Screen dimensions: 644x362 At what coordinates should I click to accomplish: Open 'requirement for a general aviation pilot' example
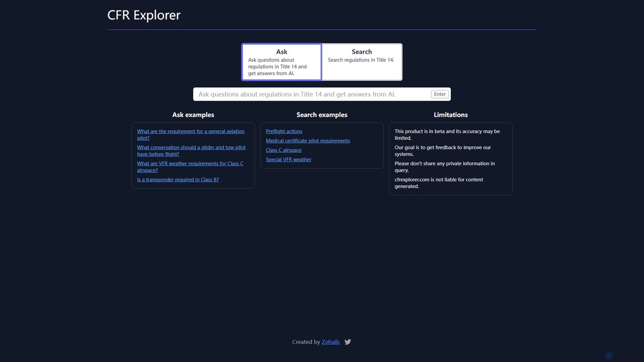coord(191,134)
